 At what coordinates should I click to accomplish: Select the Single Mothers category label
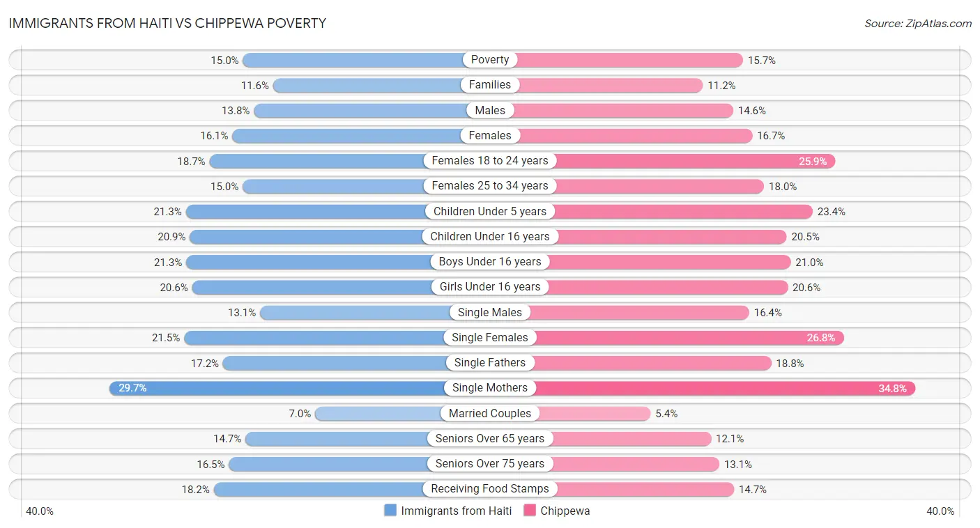490,388
